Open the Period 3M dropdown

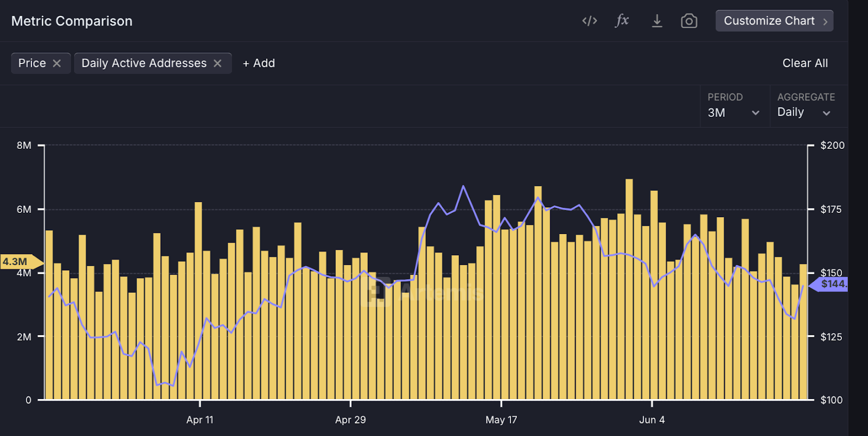point(733,112)
